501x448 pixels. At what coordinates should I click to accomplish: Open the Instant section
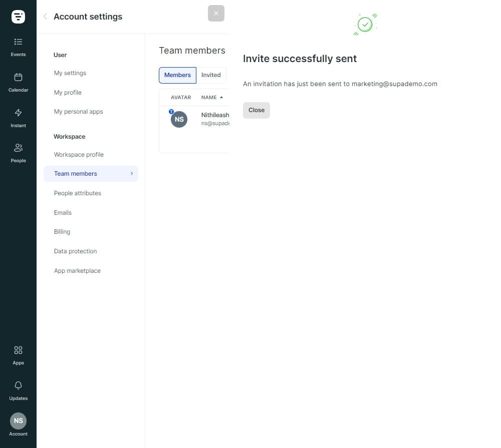pos(18,118)
